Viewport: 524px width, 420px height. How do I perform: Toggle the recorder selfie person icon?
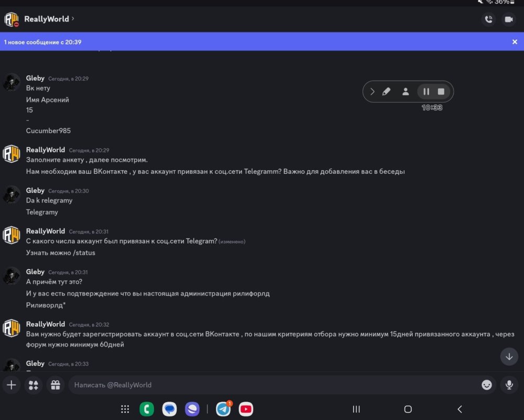click(406, 92)
